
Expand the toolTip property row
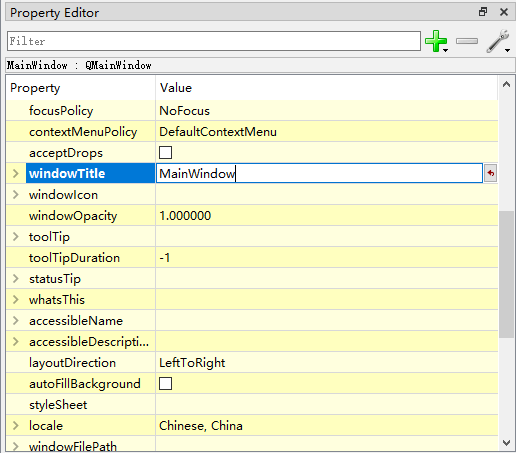15,236
